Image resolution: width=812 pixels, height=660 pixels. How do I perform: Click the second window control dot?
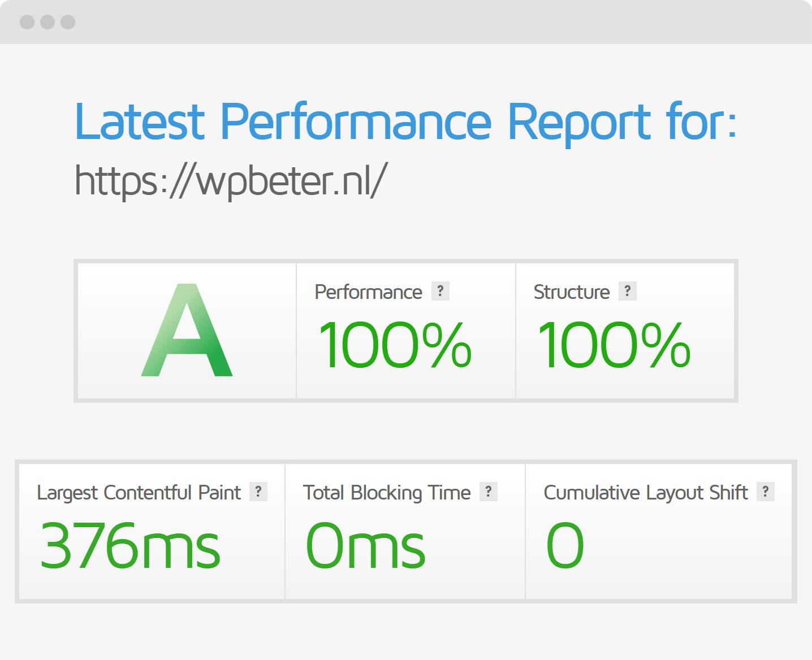47,22
